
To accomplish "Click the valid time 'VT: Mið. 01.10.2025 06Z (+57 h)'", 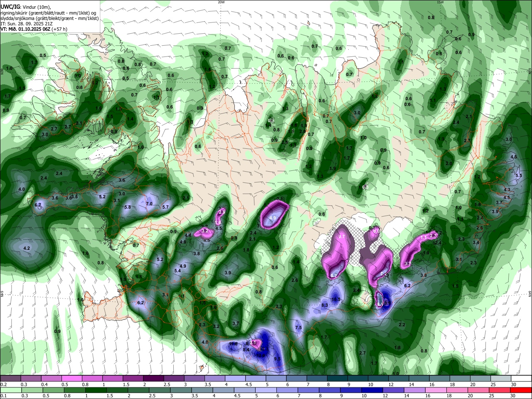I will tap(34, 29).
